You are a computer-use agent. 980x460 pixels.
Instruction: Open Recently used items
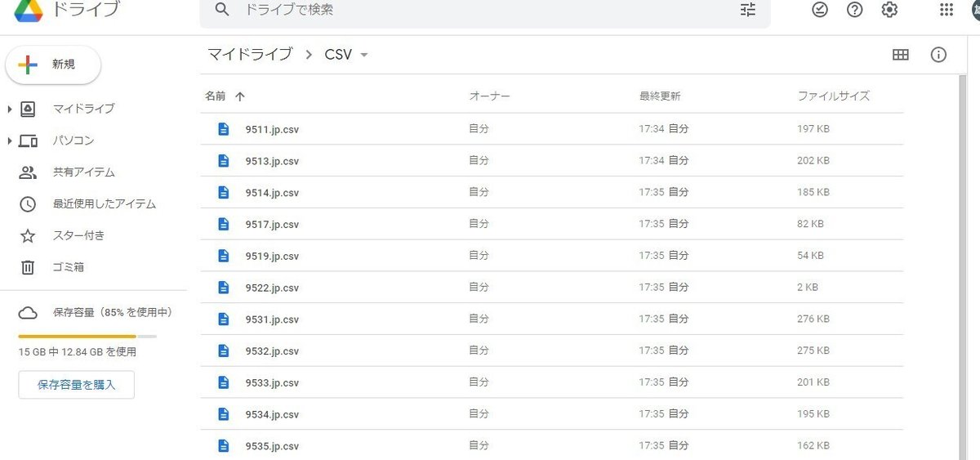104,204
